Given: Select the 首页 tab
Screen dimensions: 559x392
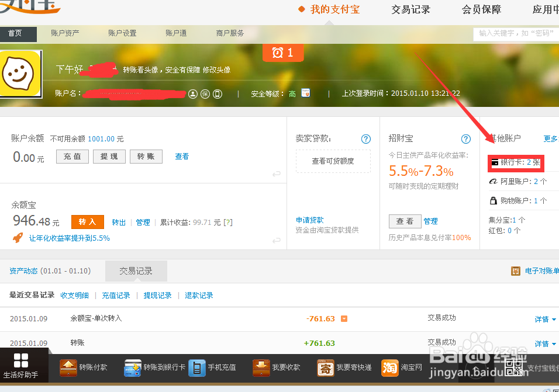Looking at the screenshot, I should [18, 33].
